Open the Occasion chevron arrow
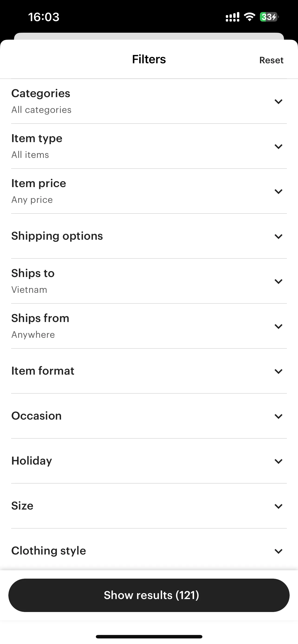This screenshot has width=298, height=644. point(278,416)
